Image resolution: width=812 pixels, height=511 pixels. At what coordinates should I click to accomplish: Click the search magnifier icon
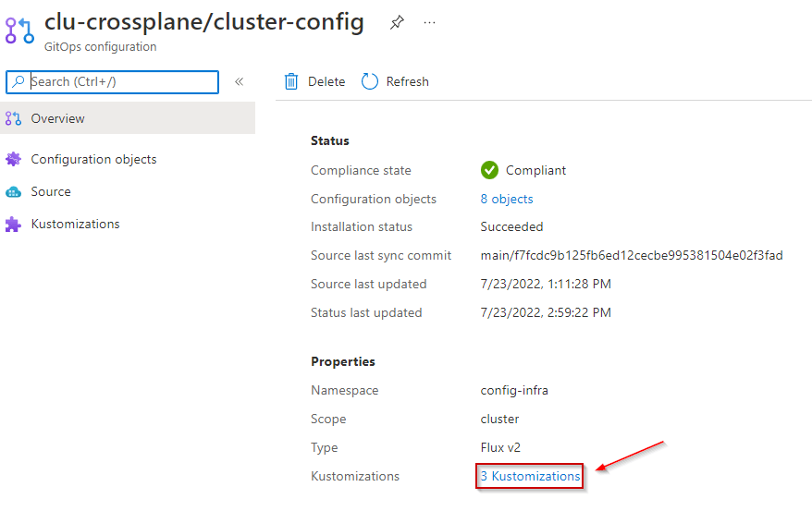(18, 81)
